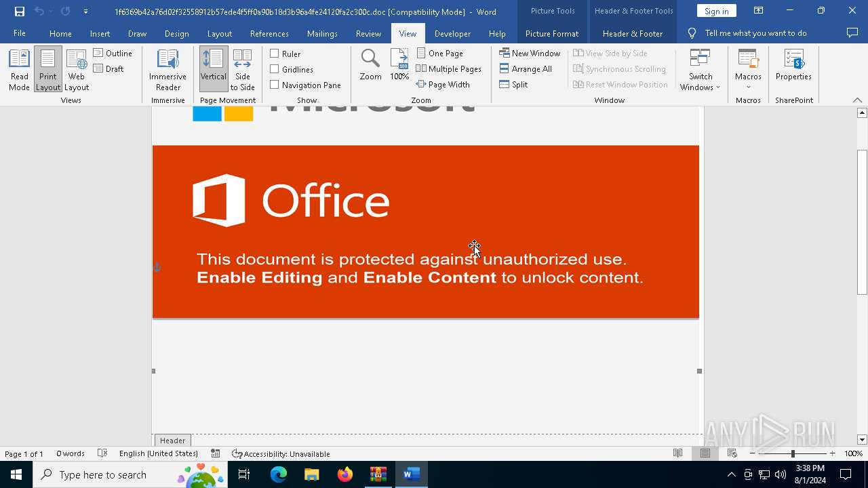Screen dimensions: 868x488
Task: Click the 100% zoom level in status bar
Action: coord(853,453)
